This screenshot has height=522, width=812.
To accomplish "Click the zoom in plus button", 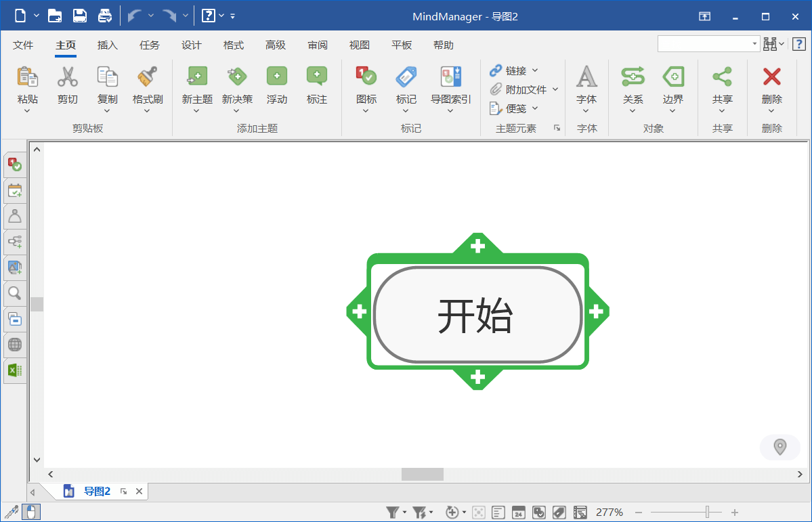I will click(734, 512).
